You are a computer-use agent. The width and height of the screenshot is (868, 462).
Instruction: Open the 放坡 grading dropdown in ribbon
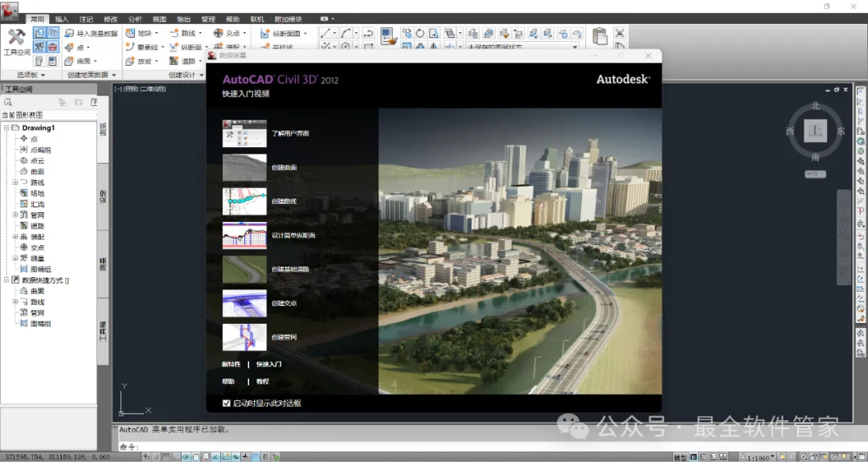click(x=141, y=61)
